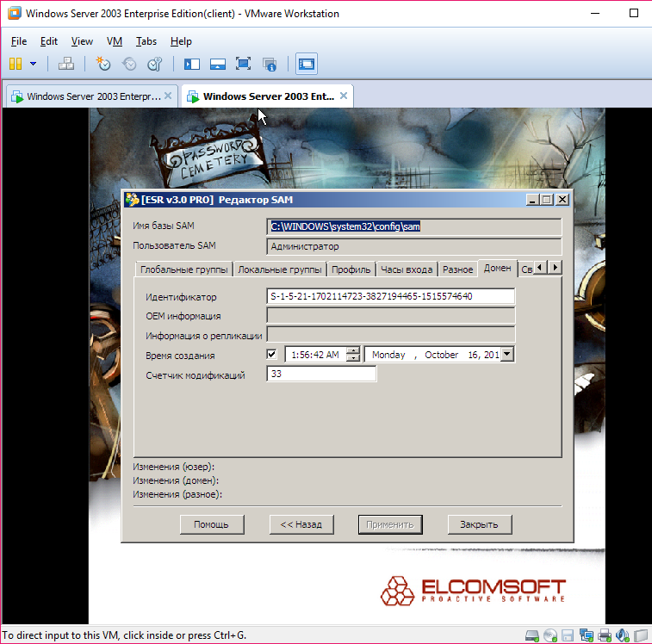Image resolution: width=652 pixels, height=644 pixels.
Task: Minimize the Редактор SAM window
Action: 532,200
